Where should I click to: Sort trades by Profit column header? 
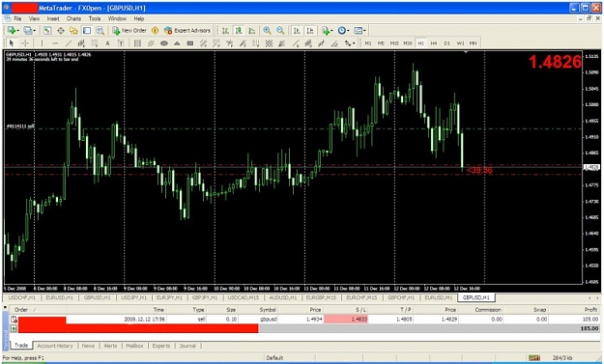[590, 309]
